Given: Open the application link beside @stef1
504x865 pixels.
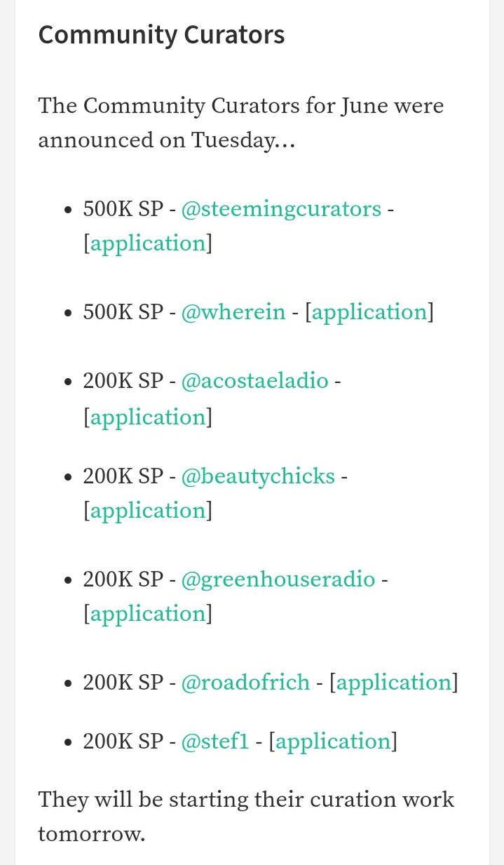Looking at the screenshot, I should (x=334, y=742).
